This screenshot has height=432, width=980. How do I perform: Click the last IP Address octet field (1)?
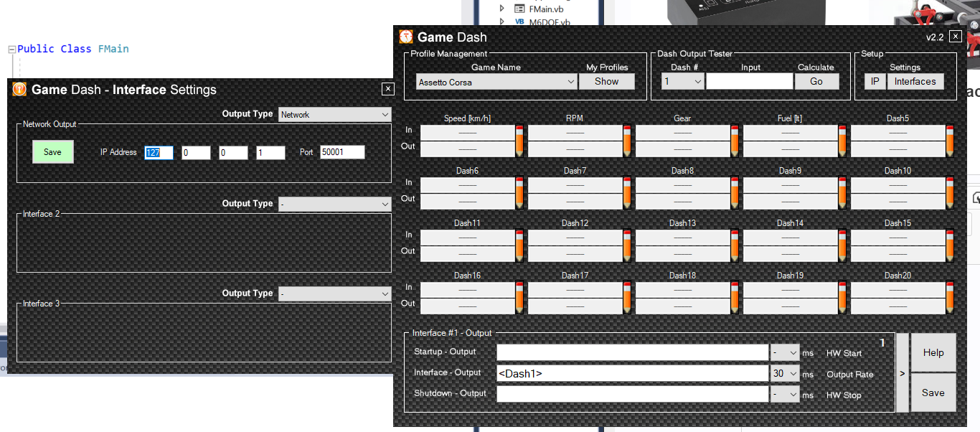click(270, 153)
